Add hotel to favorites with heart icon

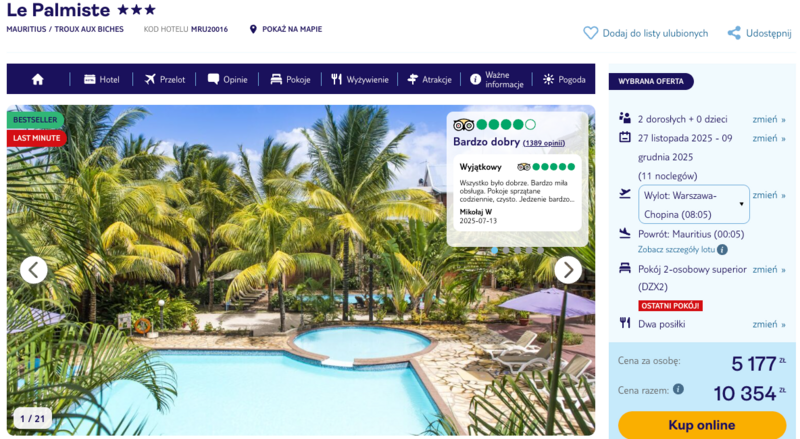pyautogui.click(x=590, y=33)
